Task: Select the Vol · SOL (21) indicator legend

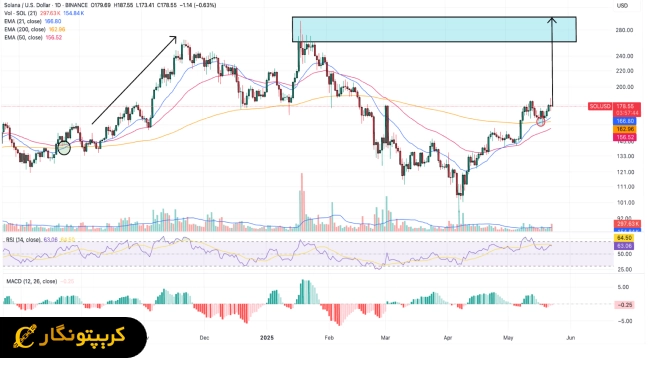Action: click(21, 13)
